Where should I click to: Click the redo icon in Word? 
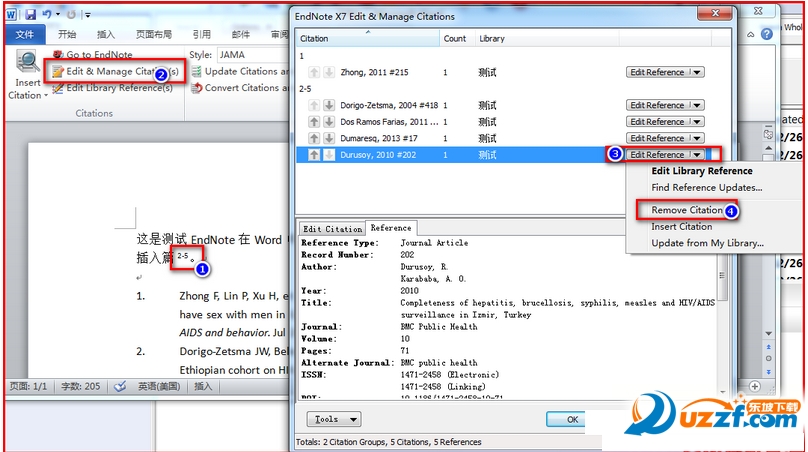click(x=71, y=14)
